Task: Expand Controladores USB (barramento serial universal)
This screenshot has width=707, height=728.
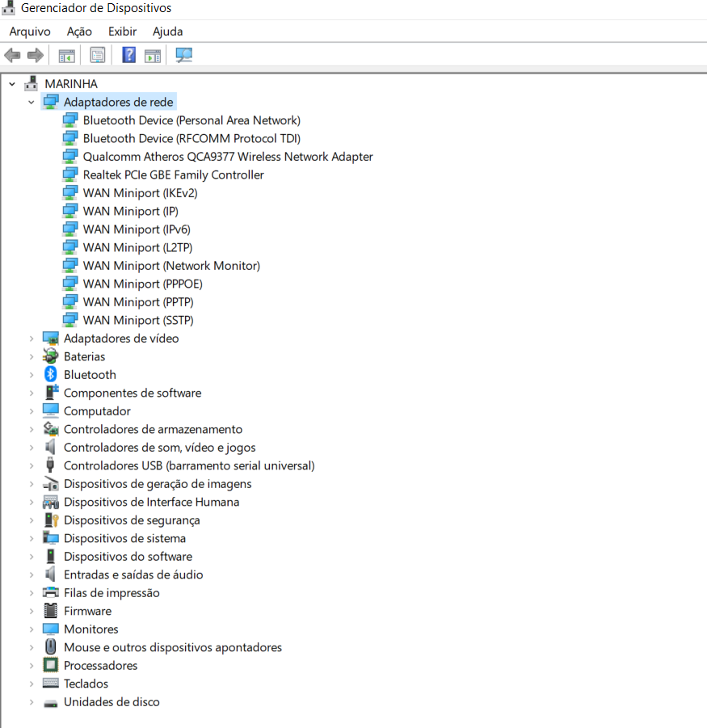Action: 31,465
